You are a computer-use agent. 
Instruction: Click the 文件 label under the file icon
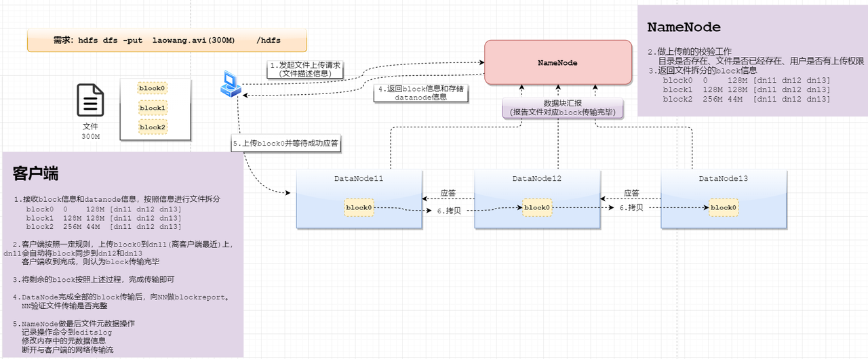click(x=91, y=126)
